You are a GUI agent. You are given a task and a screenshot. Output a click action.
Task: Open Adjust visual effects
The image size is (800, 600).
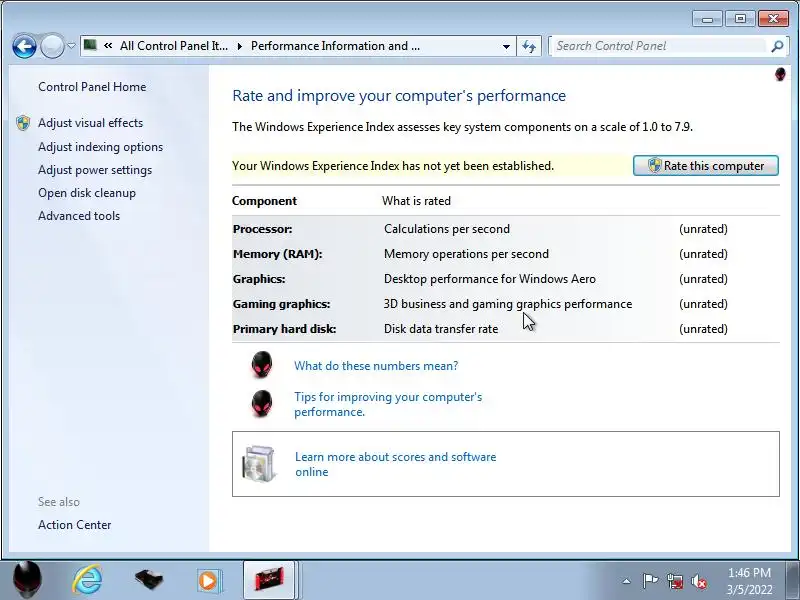90,123
